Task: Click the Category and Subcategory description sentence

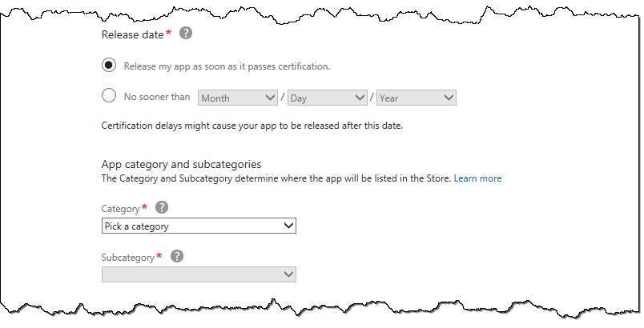Action: pos(276,178)
